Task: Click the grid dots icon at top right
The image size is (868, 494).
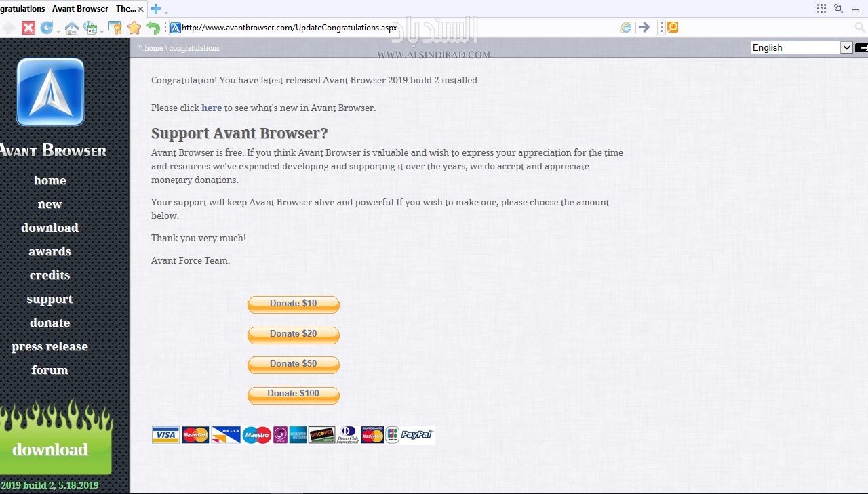Action: tap(821, 8)
